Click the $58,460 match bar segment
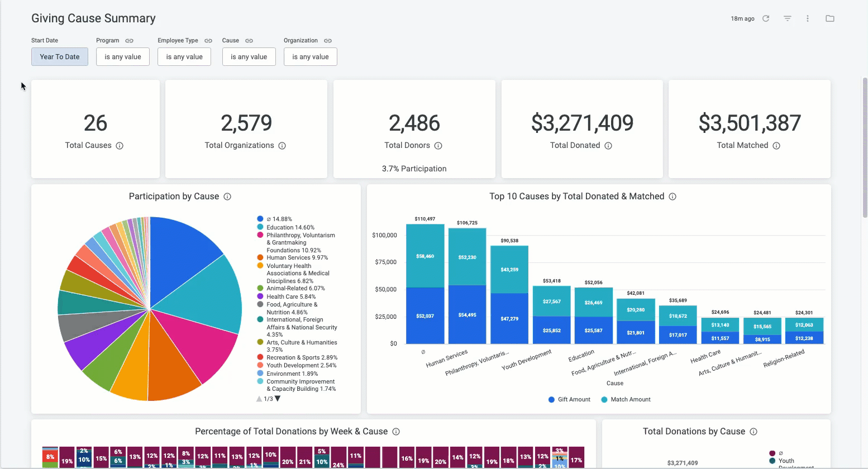The width and height of the screenshot is (868, 469). [425, 256]
